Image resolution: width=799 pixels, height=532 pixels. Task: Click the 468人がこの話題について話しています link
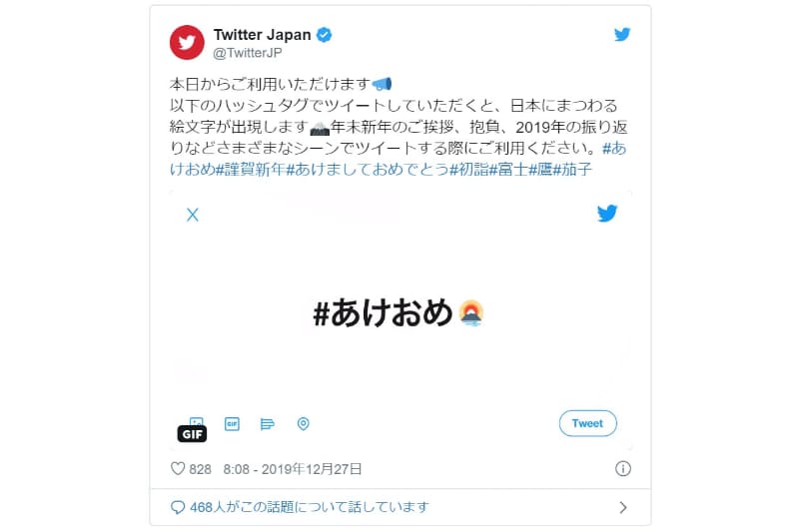310,507
